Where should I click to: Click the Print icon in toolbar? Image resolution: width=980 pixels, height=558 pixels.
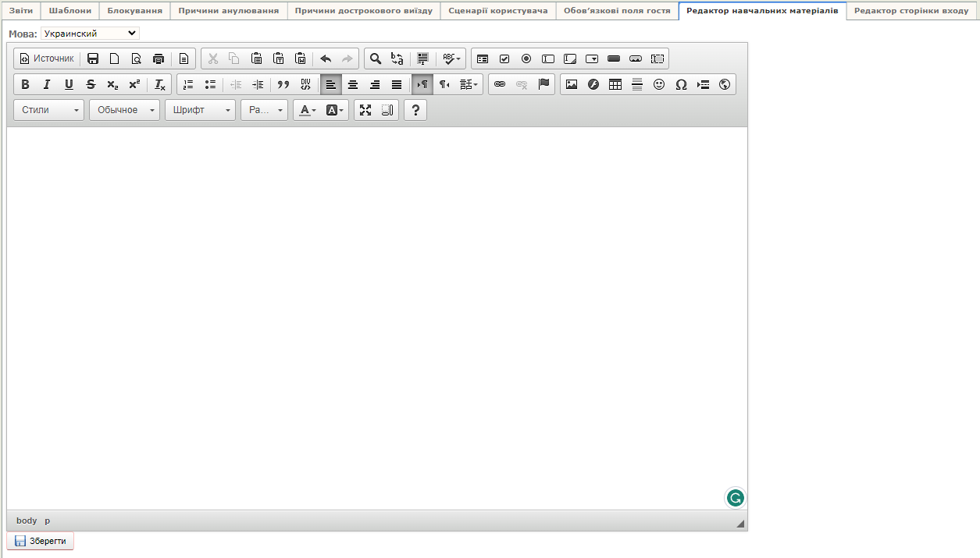(x=159, y=59)
